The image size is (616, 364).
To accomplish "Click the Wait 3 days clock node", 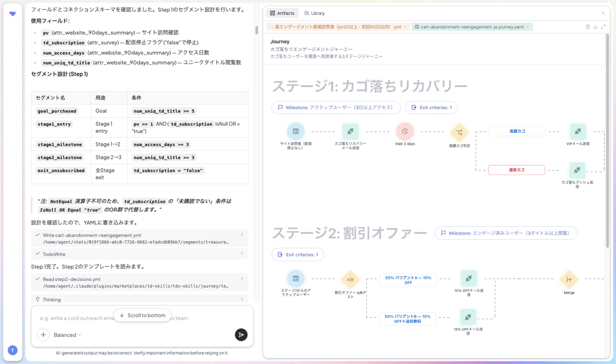I will (405, 131).
